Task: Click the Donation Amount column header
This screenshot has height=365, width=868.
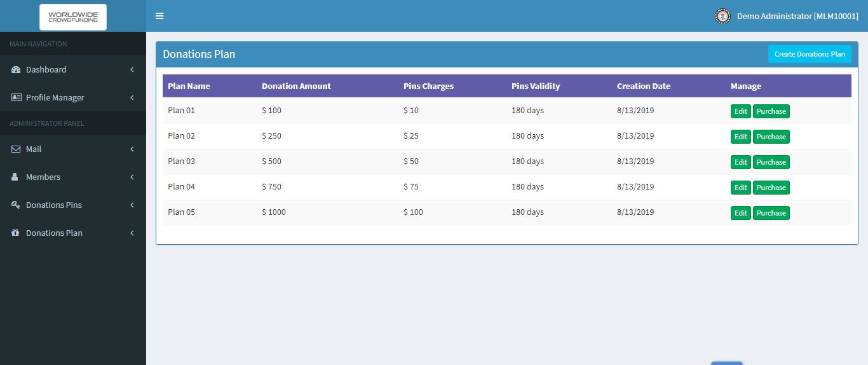Action: [296, 86]
